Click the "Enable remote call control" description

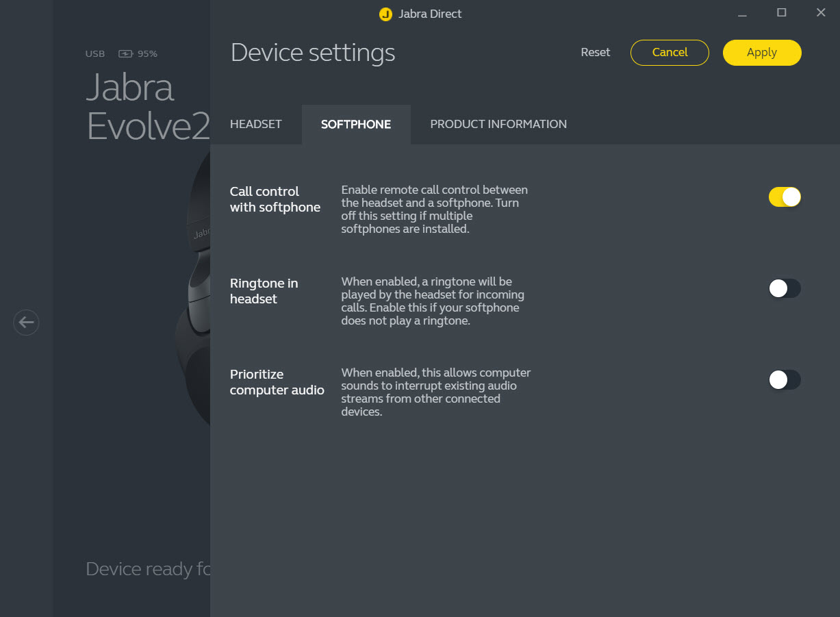435,210
